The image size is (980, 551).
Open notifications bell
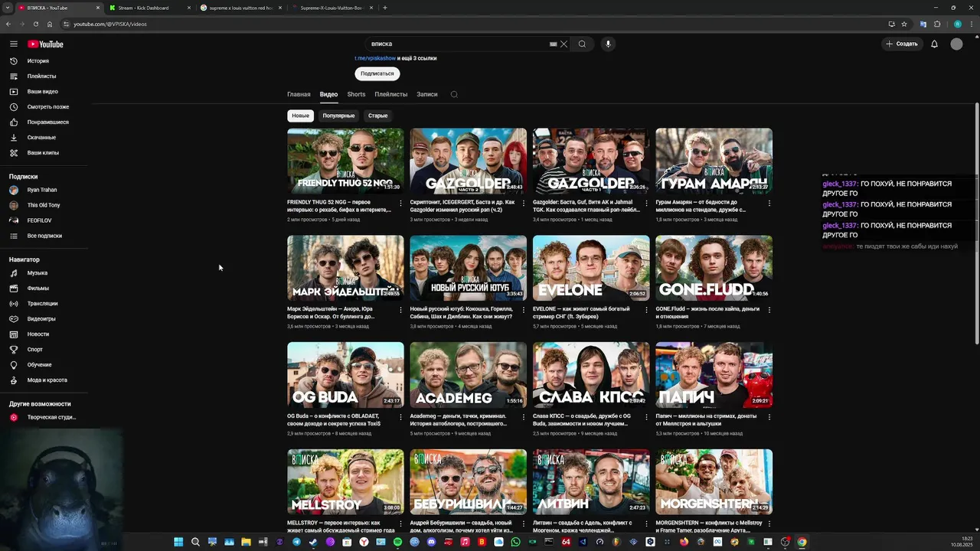[934, 44]
